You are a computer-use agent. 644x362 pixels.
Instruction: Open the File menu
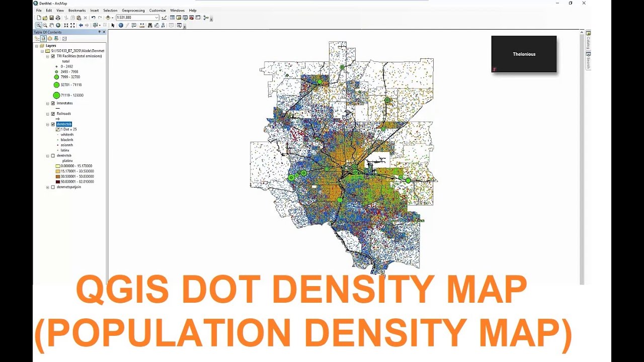click(x=39, y=10)
